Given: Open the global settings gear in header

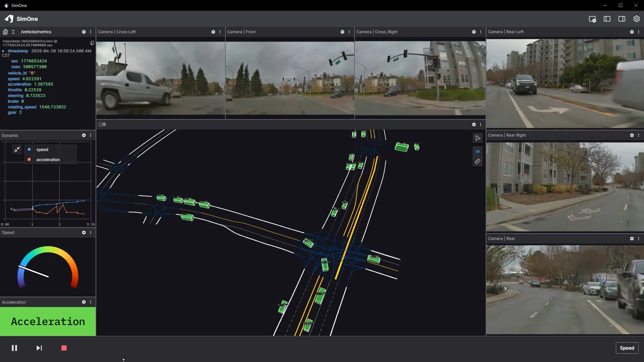Looking at the screenshot, I should tap(637, 19).
